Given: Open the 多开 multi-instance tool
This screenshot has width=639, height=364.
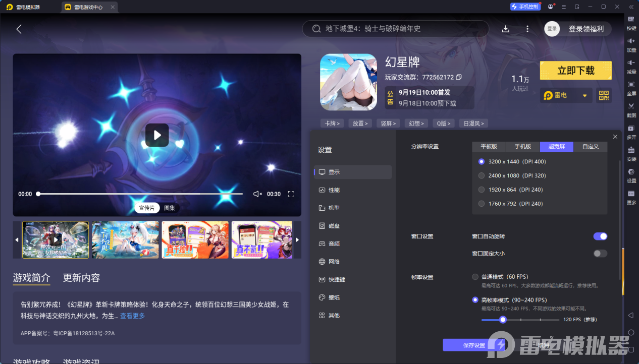Looking at the screenshot, I should (x=631, y=132).
